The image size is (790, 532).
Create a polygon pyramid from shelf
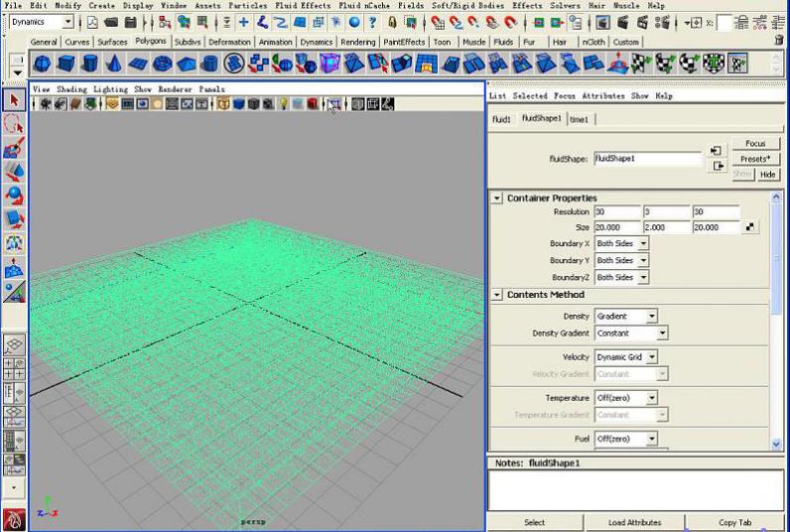coord(186,64)
